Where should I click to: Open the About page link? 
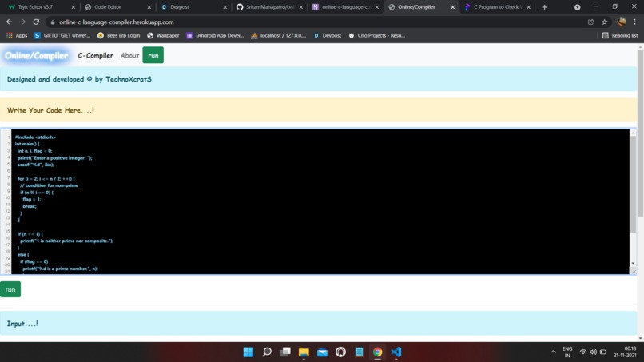(129, 55)
